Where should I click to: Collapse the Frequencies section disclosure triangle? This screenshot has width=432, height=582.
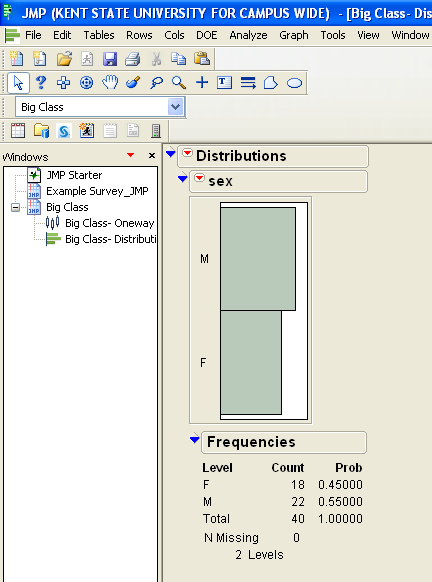(194, 439)
